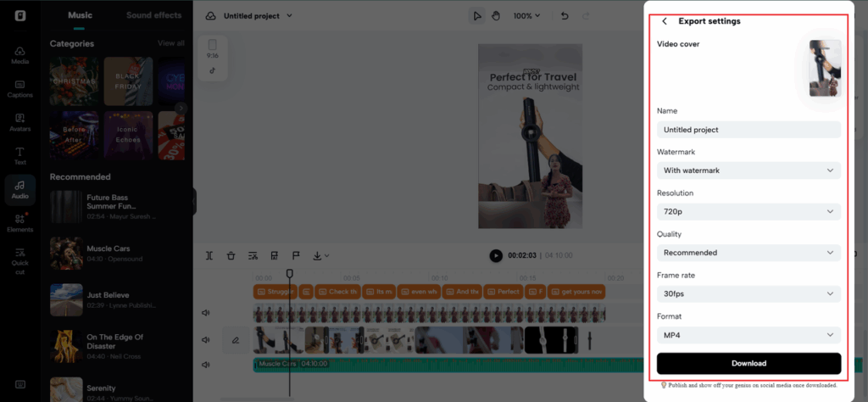Click the split clip tool in timeline toolbar

[x=209, y=255]
